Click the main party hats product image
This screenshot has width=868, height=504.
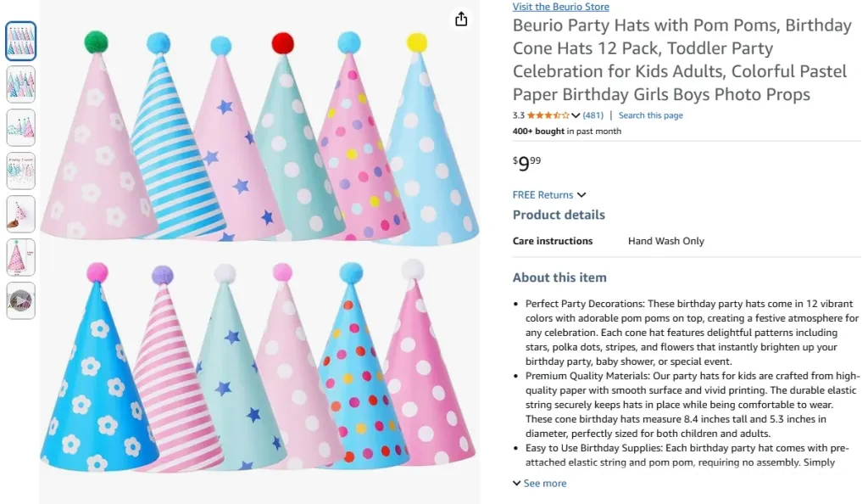259,251
